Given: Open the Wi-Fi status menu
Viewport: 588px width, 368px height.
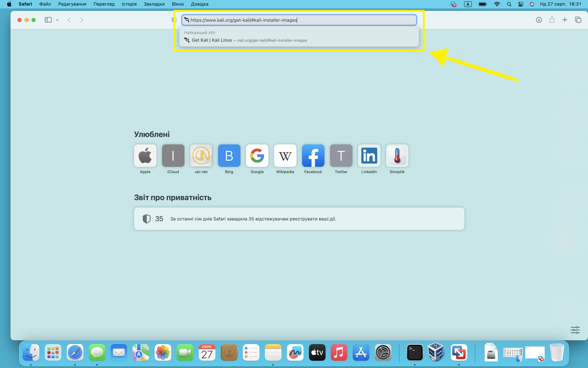Looking at the screenshot, I should pos(497,4).
